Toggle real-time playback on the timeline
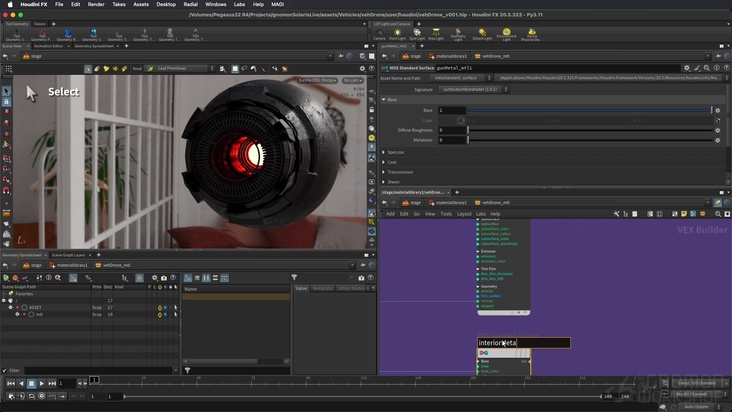This screenshot has width=732, height=412. click(42, 396)
